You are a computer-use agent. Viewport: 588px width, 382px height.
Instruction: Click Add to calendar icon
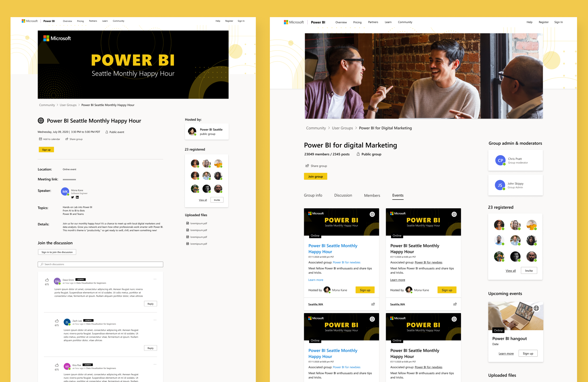click(41, 139)
